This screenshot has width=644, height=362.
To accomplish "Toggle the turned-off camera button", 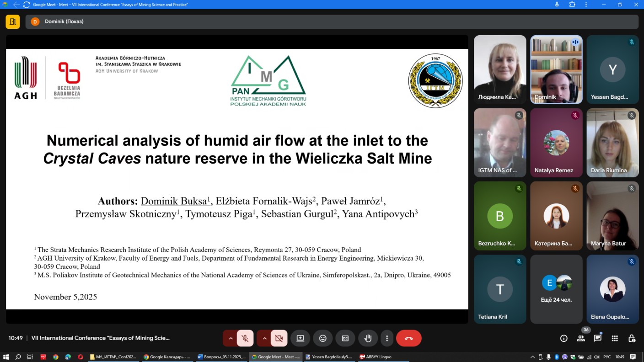I will (279, 338).
